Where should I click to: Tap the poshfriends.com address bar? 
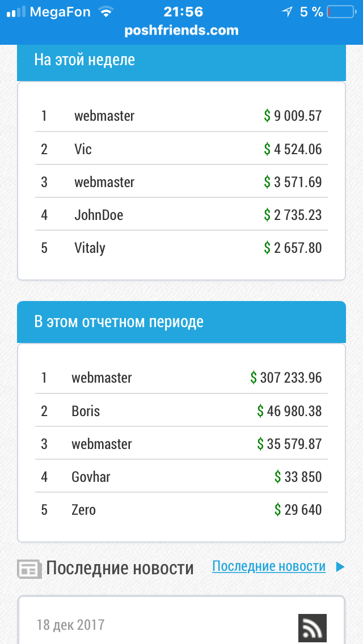[x=181, y=31]
